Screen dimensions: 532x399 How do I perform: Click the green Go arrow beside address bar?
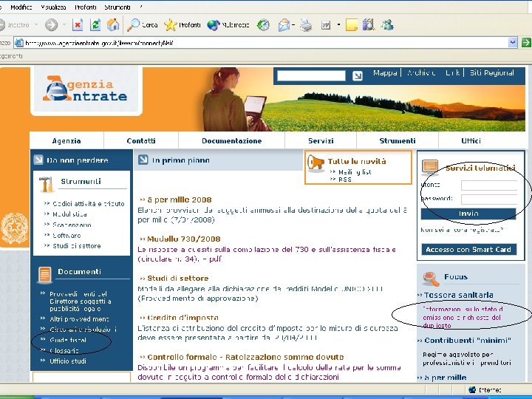[526, 43]
